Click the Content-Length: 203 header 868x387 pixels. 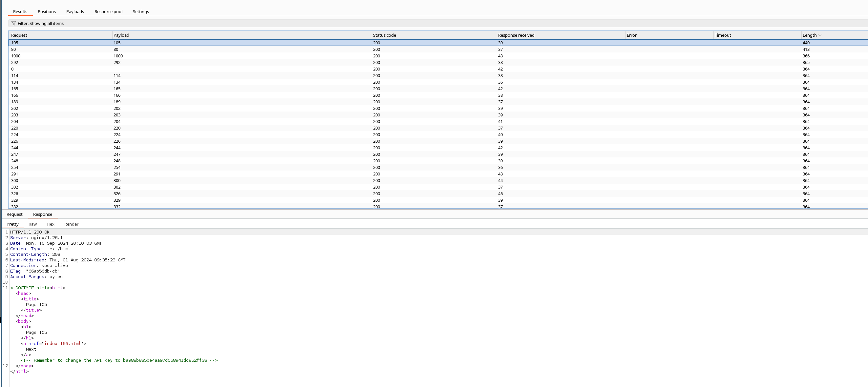click(35, 254)
